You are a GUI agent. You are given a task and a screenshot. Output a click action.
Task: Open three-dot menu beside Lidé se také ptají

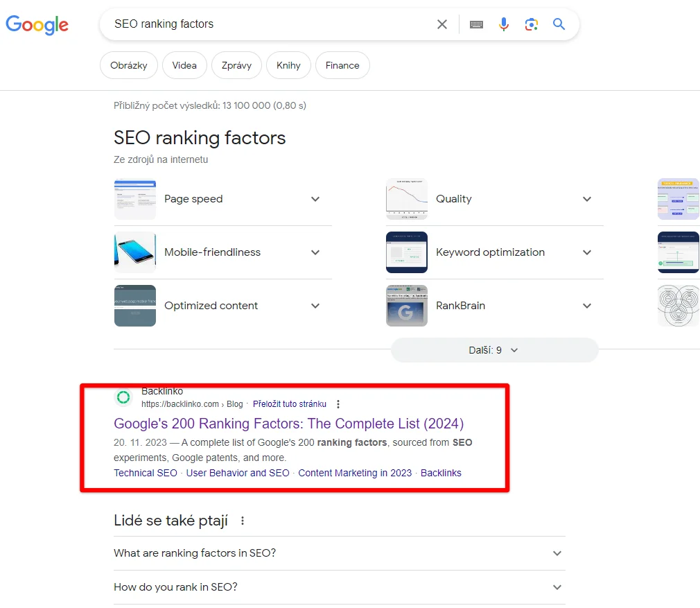tap(243, 521)
